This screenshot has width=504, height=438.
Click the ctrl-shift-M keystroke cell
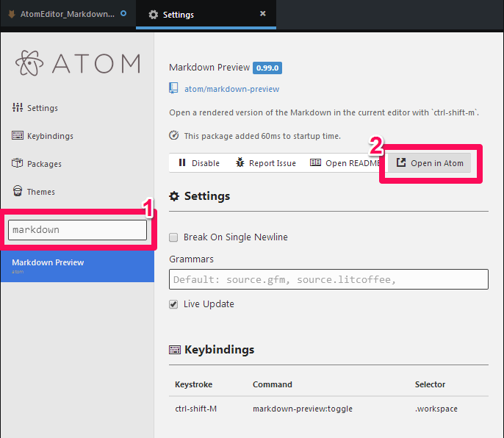pos(195,409)
